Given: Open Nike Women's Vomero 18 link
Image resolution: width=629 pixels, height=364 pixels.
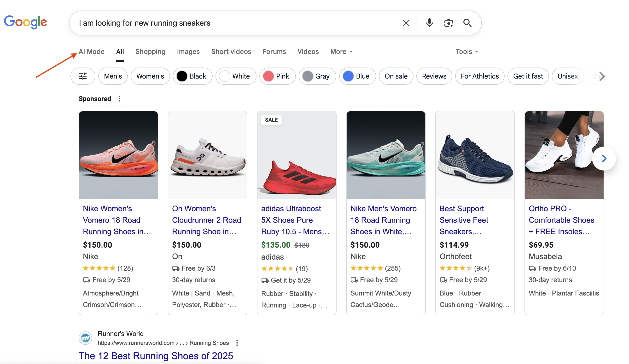Looking at the screenshot, I should tap(117, 220).
